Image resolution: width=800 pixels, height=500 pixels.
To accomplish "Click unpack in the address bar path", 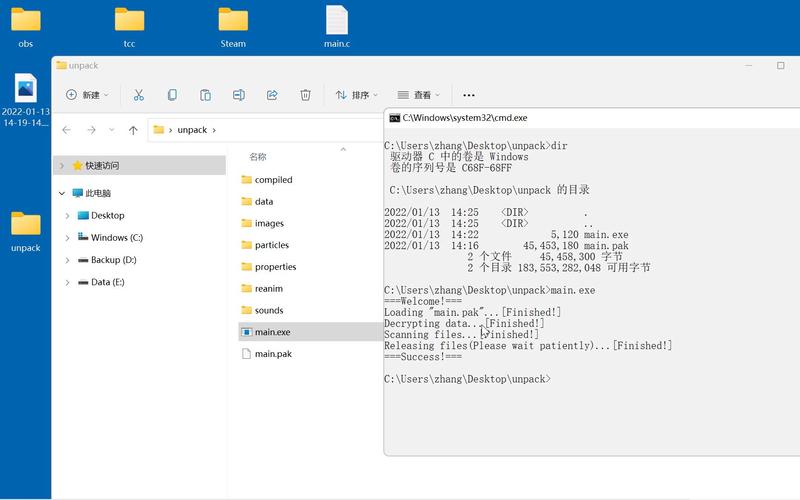I will click(x=192, y=130).
